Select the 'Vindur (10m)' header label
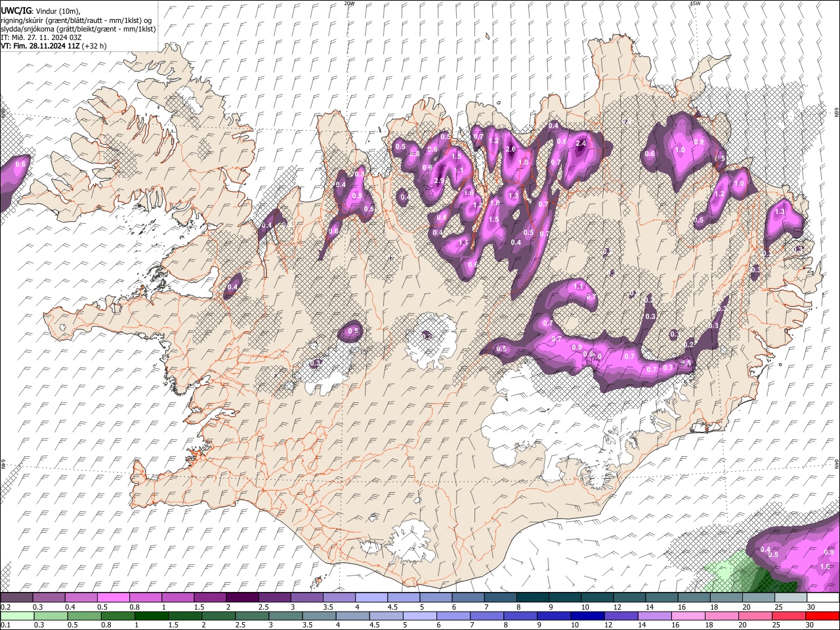Screen dimensions: 840x630 (x=56, y=11)
